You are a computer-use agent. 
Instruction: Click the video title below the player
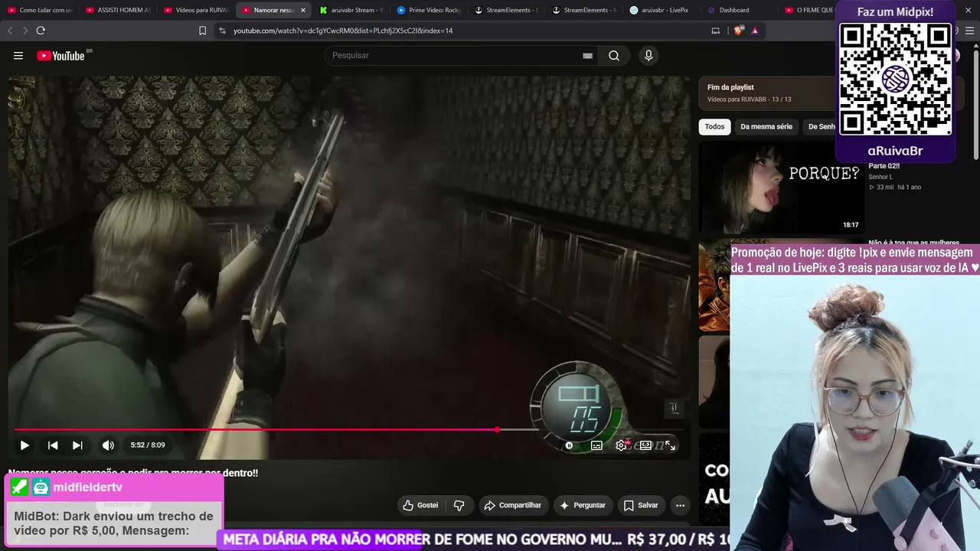point(133,473)
